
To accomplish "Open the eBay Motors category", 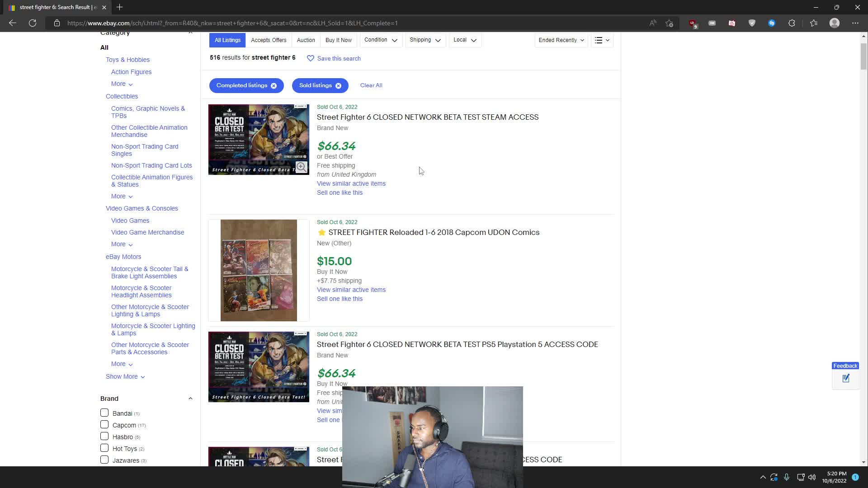I will [x=123, y=257].
